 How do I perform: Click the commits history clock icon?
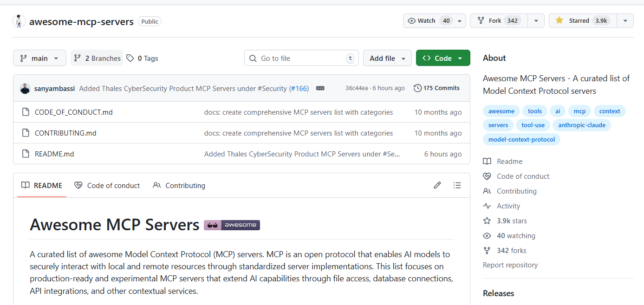(417, 88)
